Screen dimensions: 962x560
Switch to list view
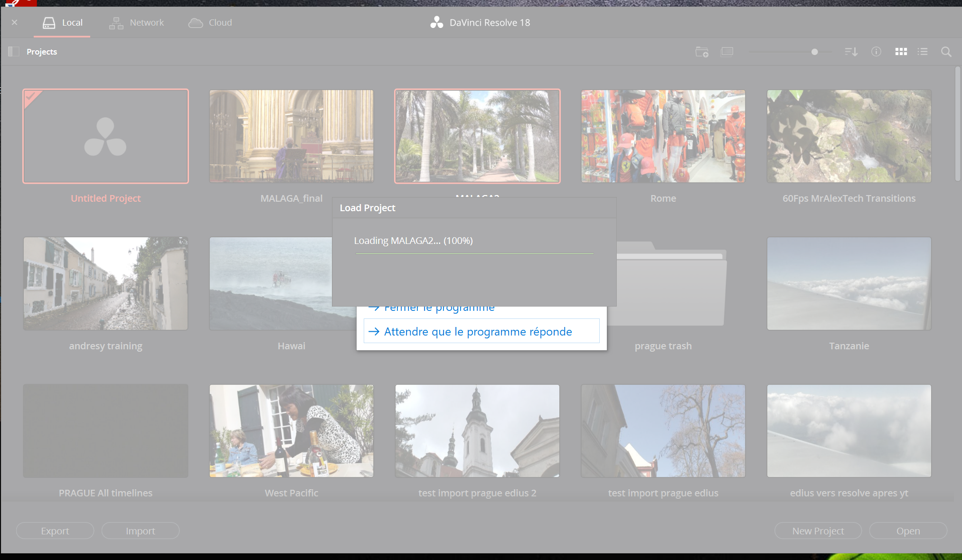923,52
